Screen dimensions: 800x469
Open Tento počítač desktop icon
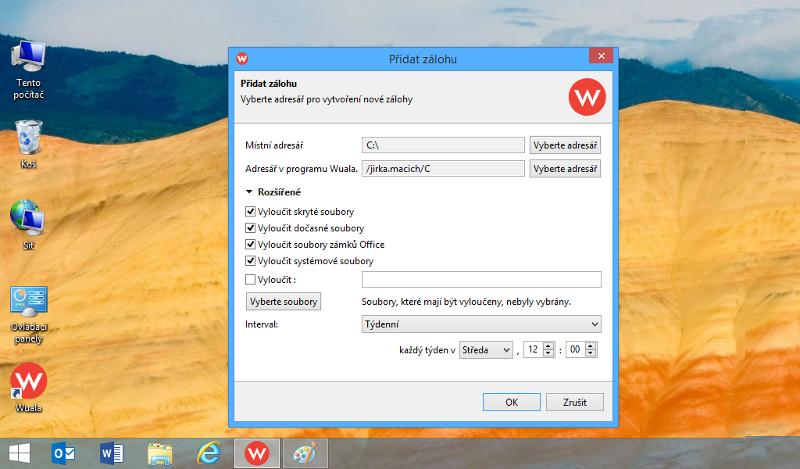pyautogui.click(x=28, y=59)
